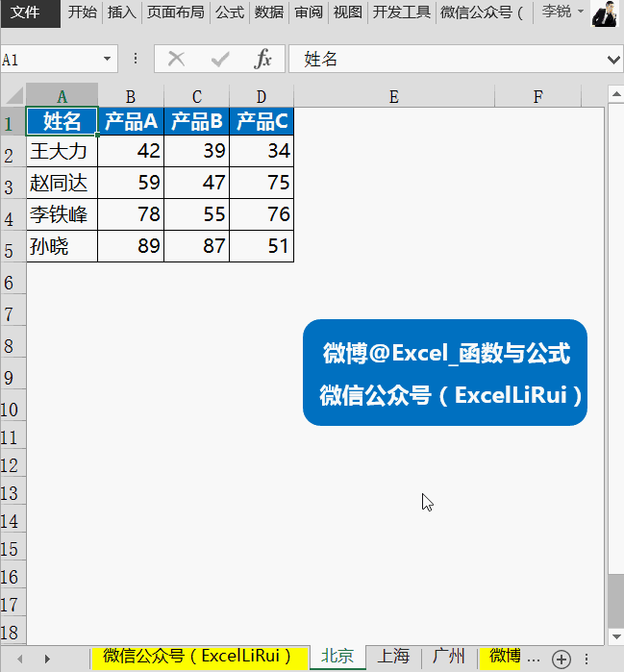Click the vertical scrollbar up arrow
This screenshot has height=672, width=624.
[616, 94]
